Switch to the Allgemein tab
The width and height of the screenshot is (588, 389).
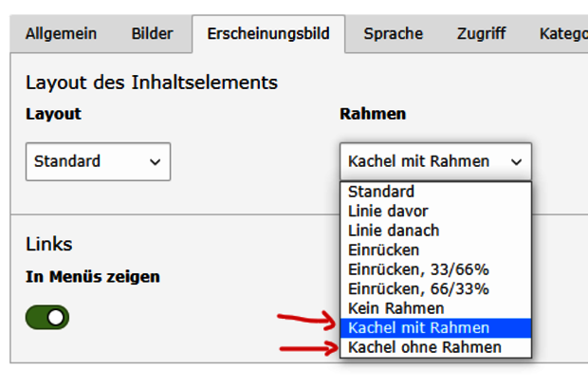click(61, 34)
